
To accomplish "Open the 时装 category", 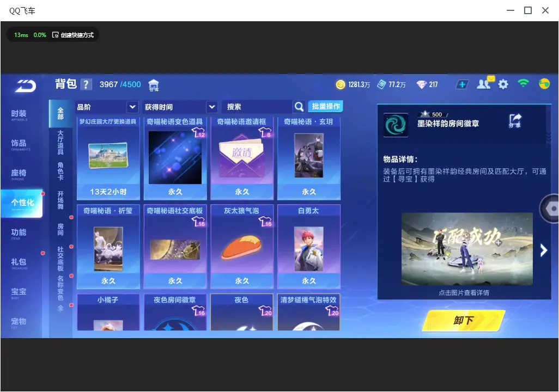I will coord(19,114).
